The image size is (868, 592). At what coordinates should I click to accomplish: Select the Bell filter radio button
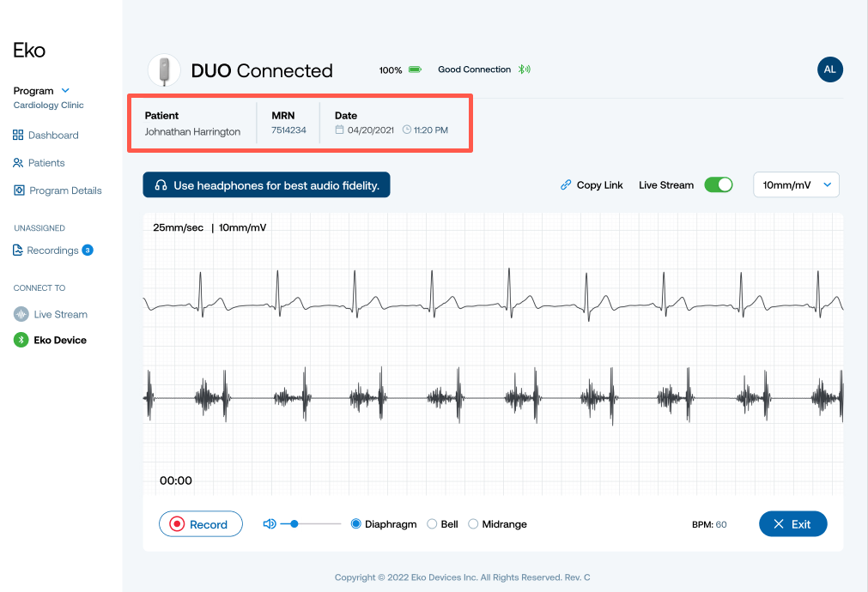tap(432, 524)
